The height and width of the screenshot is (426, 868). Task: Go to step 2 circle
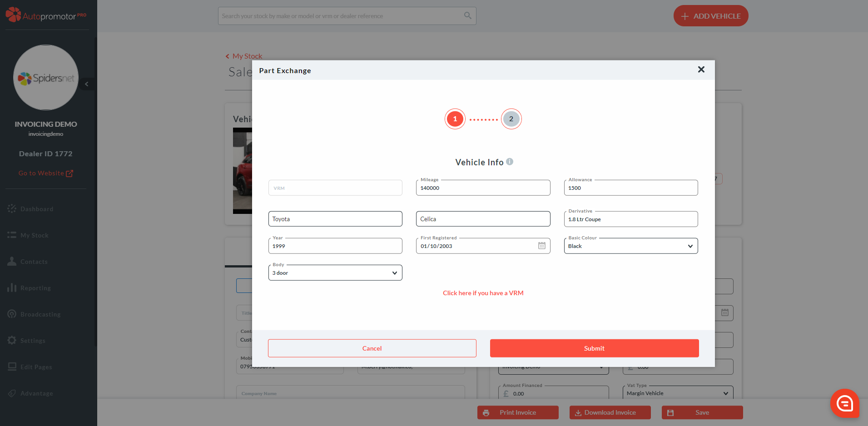[511, 119]
